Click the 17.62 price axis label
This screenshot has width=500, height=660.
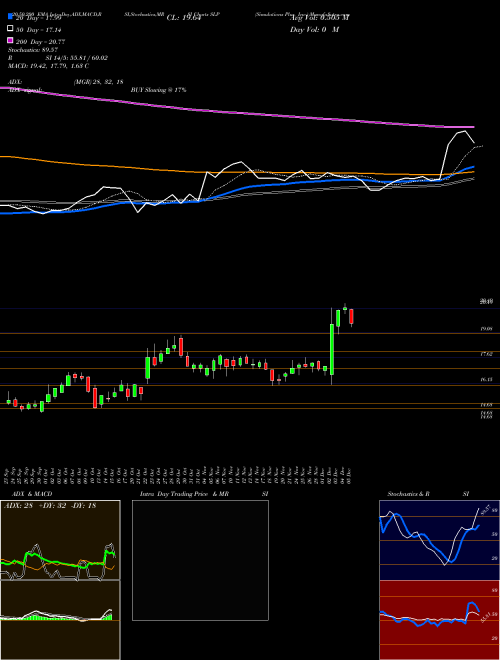pyautogui.click(x=487, y=354)
